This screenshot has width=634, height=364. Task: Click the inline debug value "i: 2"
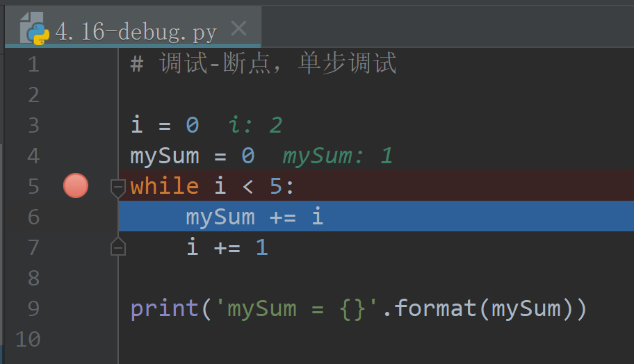(255, 125)
